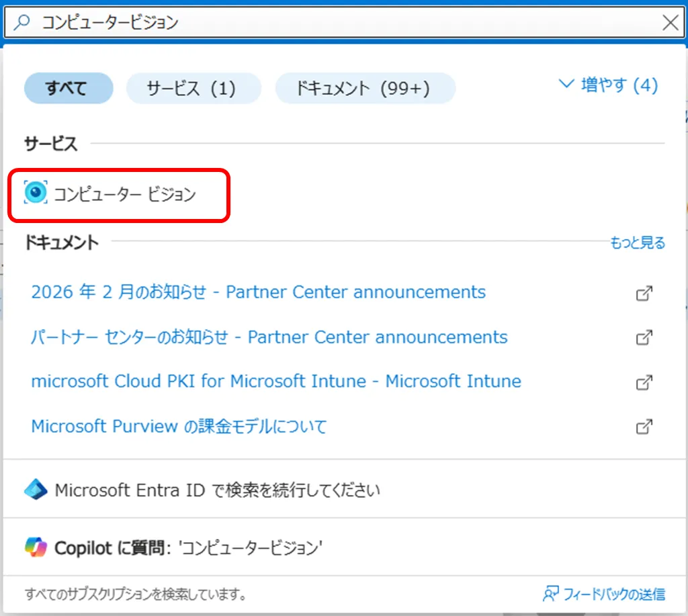688x616 pixels.
Task: Open Microsoft Purview の課金モデルについて link
Action: 179,426
